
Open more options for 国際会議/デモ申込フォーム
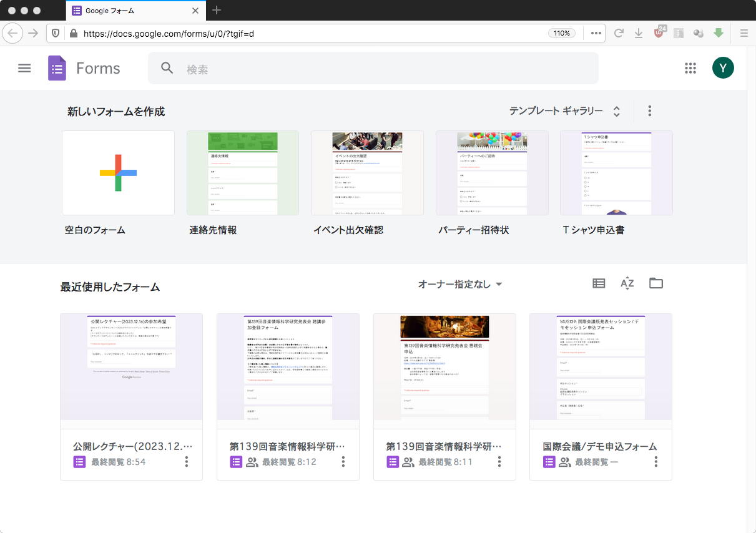[655, 462]
